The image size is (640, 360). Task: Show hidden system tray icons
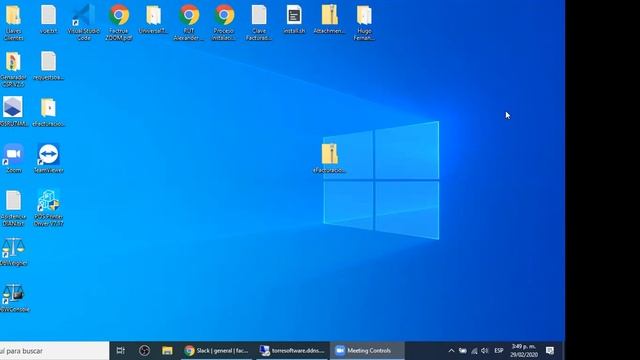tap(451, 351)
